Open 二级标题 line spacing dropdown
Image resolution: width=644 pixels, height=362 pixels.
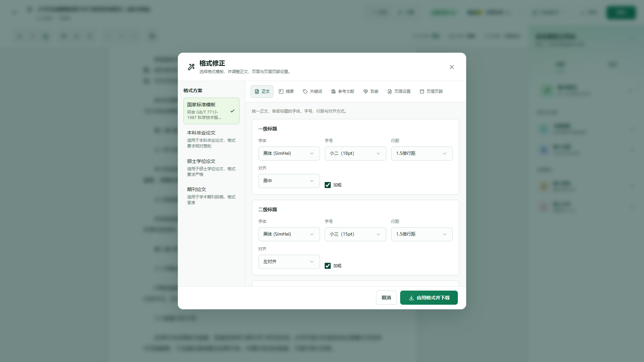point(422,234)
